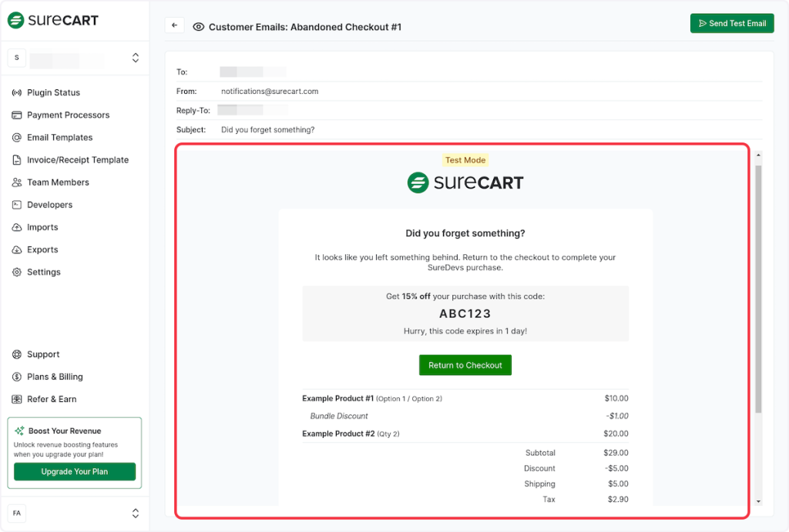Click the Plugin Status broadcast icon
The height and width of the screenshot is (532, 789).
tap(17, 92)
